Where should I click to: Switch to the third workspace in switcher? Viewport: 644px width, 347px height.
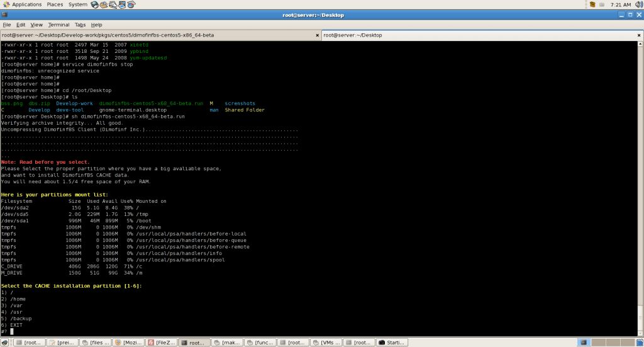(613, 342)
